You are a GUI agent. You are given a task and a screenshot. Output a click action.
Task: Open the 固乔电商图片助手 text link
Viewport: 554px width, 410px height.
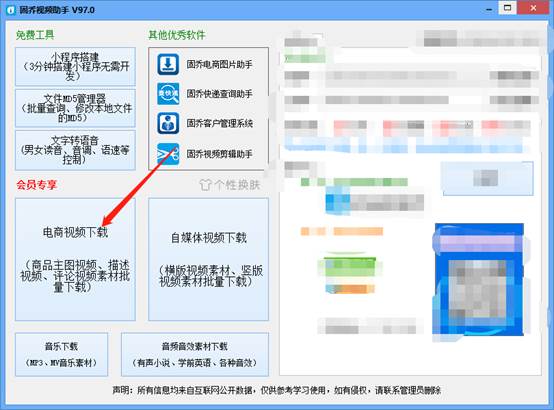pyautogui.click(x=219, y=65)
